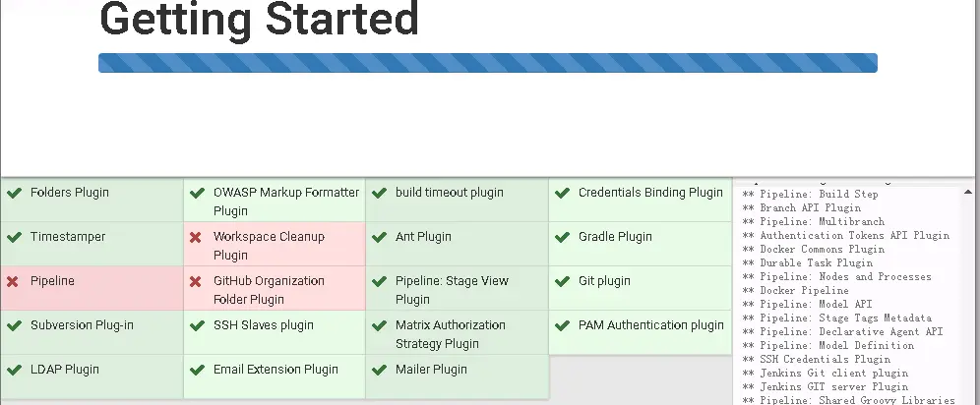
Task: Click the success icon next to LDAP Plugin
Action: 14,371
